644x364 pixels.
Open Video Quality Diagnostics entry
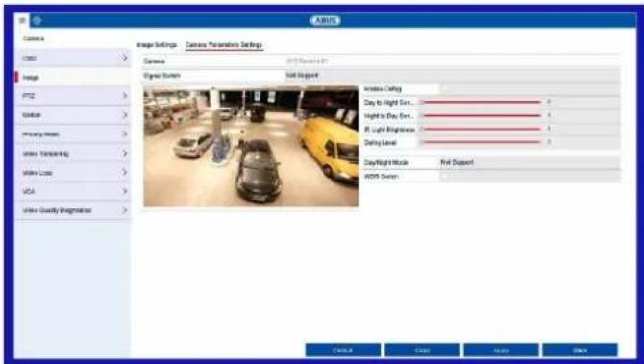[73, 210]
